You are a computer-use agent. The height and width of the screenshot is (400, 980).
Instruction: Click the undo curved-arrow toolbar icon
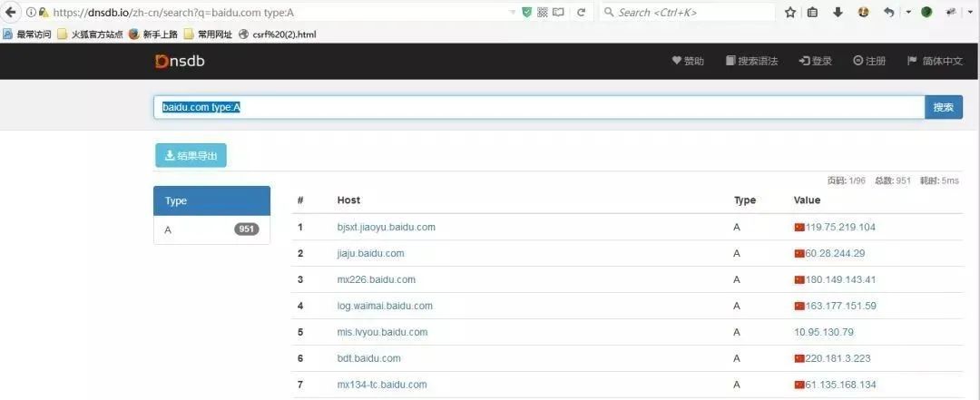[x=888, y=12]
